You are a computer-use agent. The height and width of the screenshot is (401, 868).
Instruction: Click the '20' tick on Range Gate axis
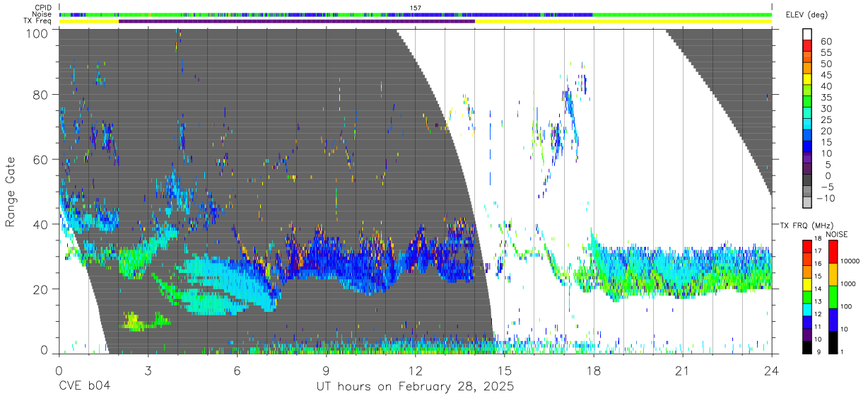[x=41, y=289]
